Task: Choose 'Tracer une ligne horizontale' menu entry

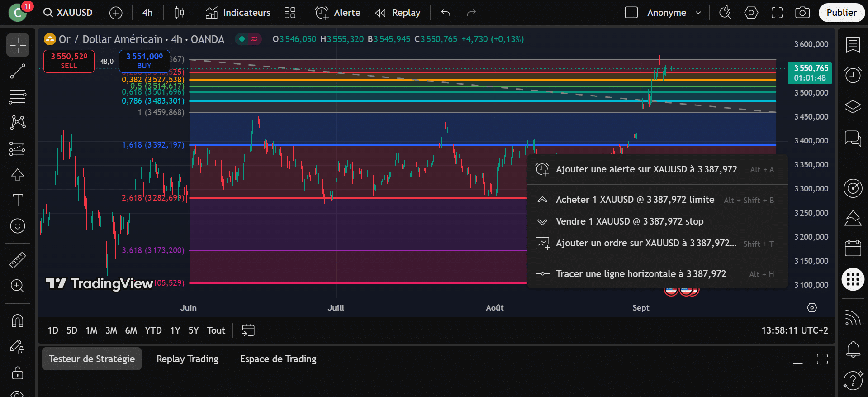Action: [640, 274]
